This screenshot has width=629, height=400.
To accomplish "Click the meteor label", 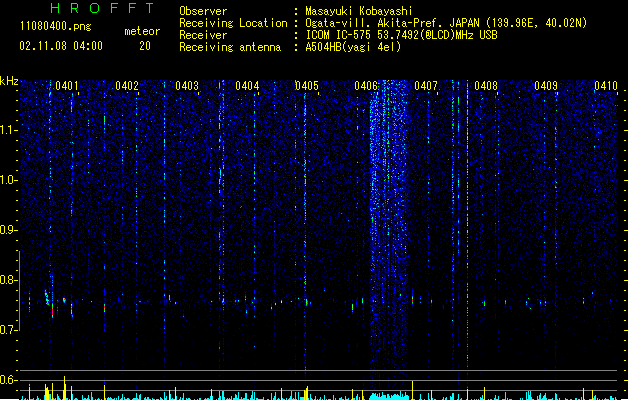I will 142,31.
